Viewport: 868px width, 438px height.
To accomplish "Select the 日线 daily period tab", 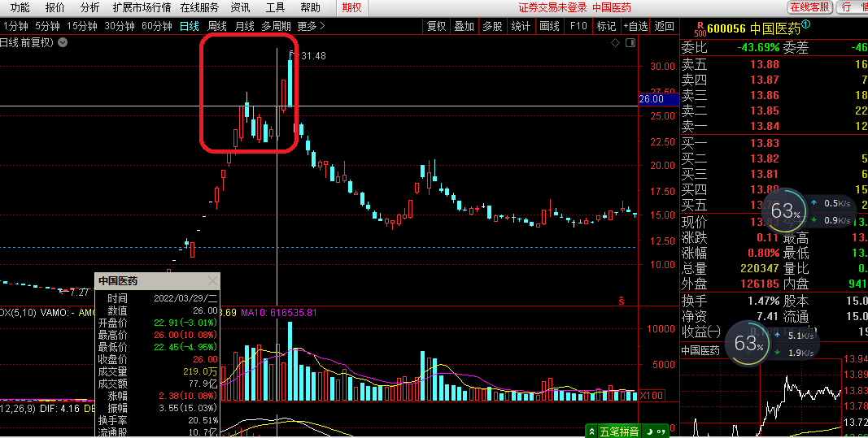I will click(190, 26).
